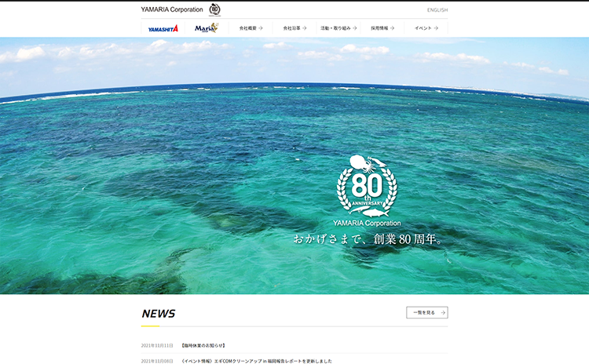Viewport: 589px width, 364px height.
Task: Click the arrow next to 会社概要
Action: [x=261, y=28]
